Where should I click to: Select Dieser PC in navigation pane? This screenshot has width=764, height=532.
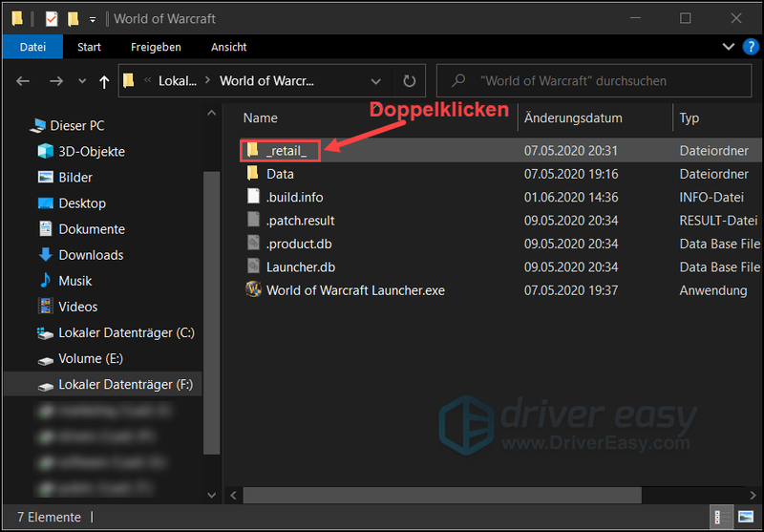coord(77,126)
